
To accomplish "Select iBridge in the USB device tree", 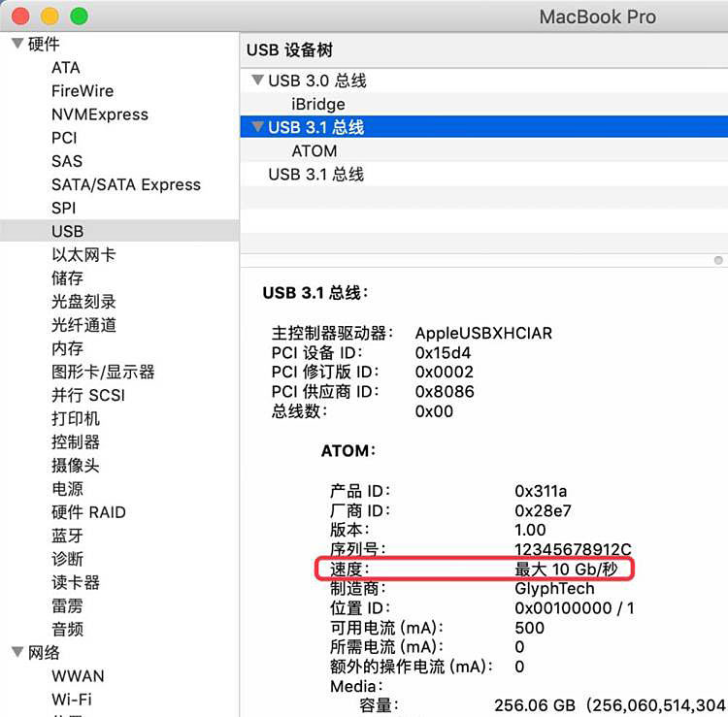I will [317, 104].
